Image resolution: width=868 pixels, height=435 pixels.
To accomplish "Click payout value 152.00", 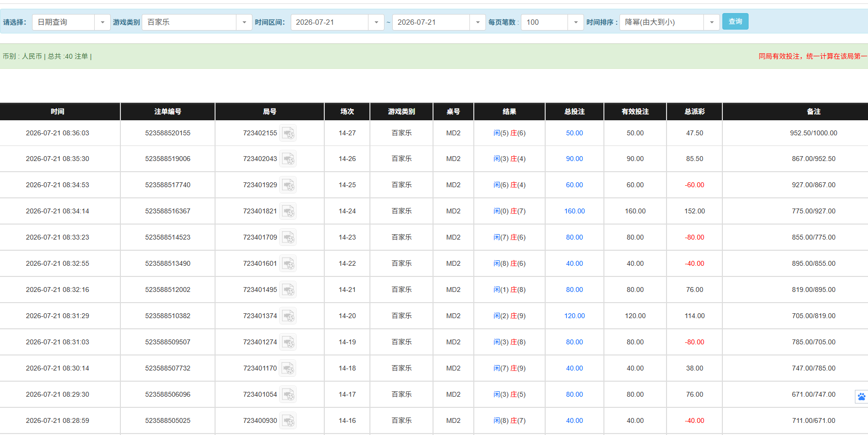I will pyautogui.click(x=695, y=211).
